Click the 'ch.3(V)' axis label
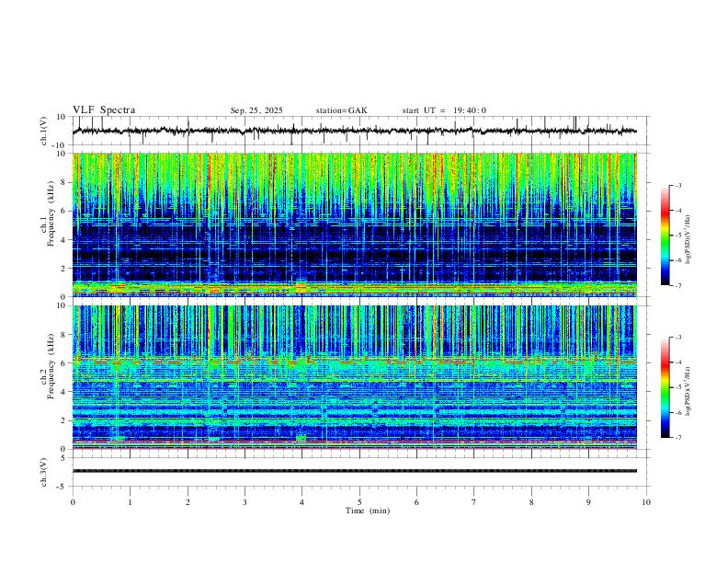 point(44,472)
